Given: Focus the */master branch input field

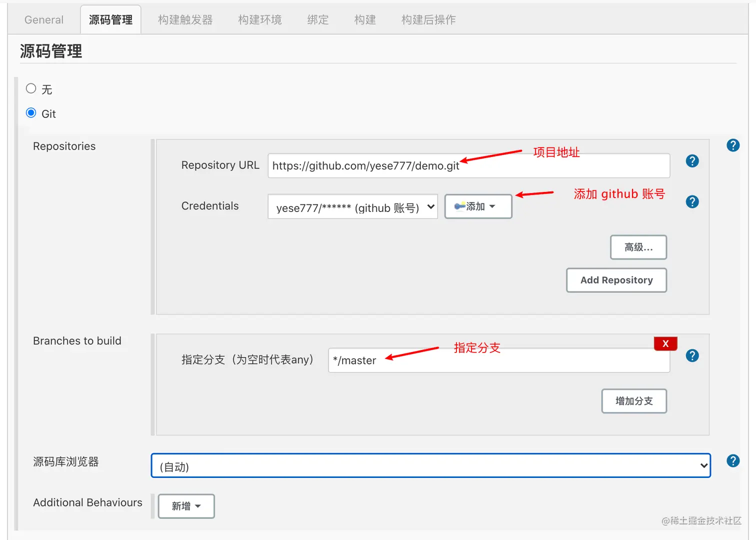Looking at the screenshot, I should coord(499,360).
